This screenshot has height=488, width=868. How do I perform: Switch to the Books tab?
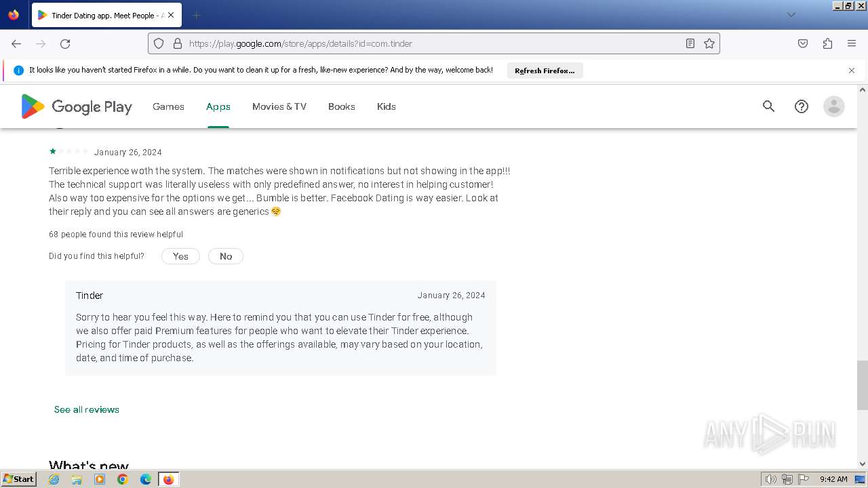[x=342, y=106]
